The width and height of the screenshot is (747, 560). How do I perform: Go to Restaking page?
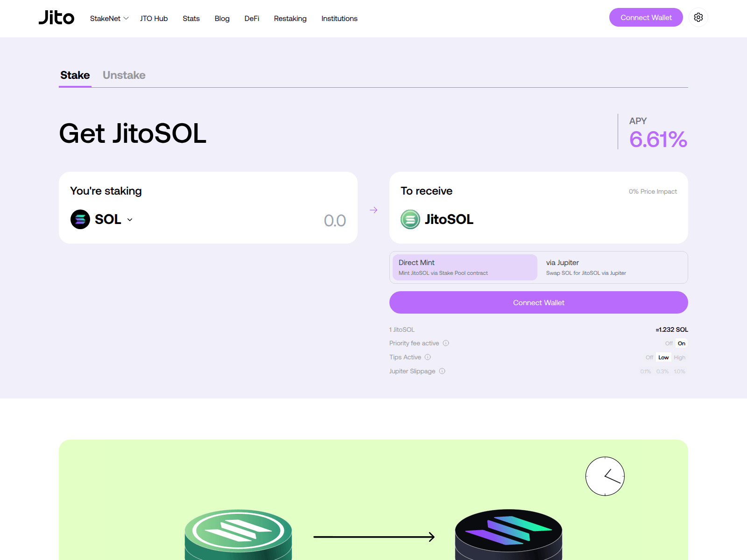[x=290, y=18]
